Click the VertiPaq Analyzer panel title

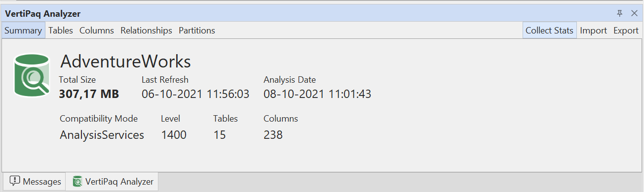coord(43,14)
